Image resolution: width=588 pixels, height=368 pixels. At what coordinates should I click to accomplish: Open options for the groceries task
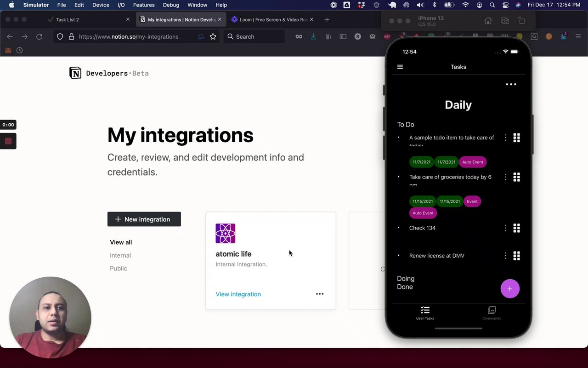(506, 177)
